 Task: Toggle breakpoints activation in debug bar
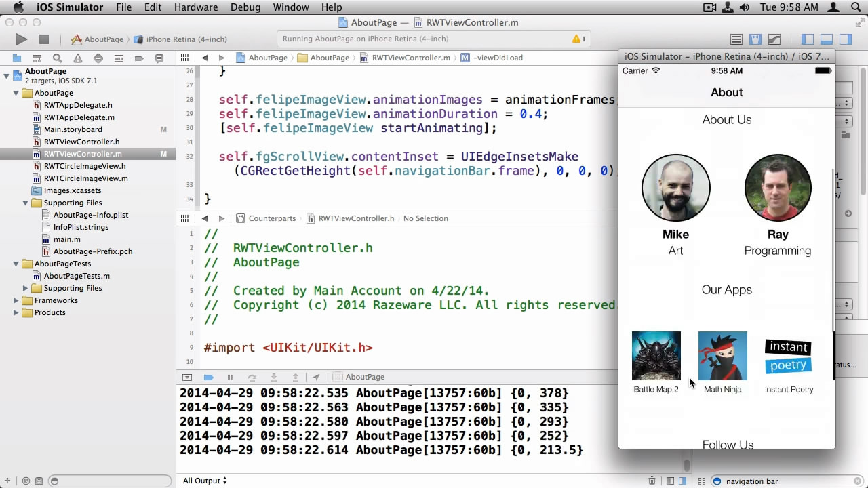pos(209,377)
